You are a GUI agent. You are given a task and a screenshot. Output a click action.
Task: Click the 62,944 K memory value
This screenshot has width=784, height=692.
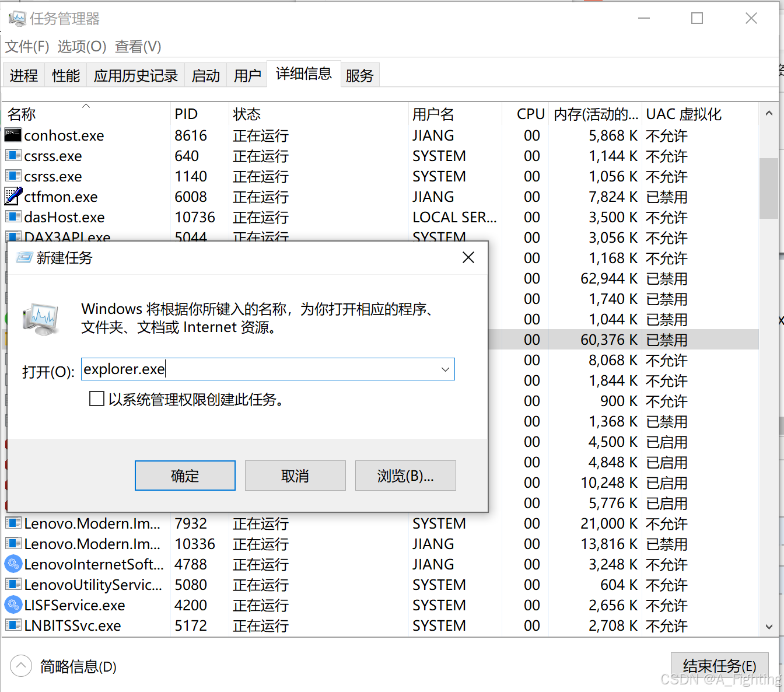[609, 278]
